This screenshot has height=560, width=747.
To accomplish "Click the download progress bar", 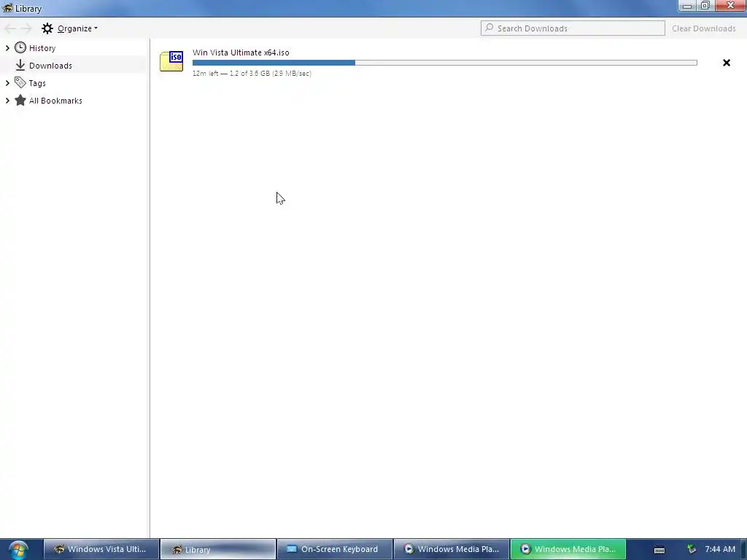I will click(444, 63).
